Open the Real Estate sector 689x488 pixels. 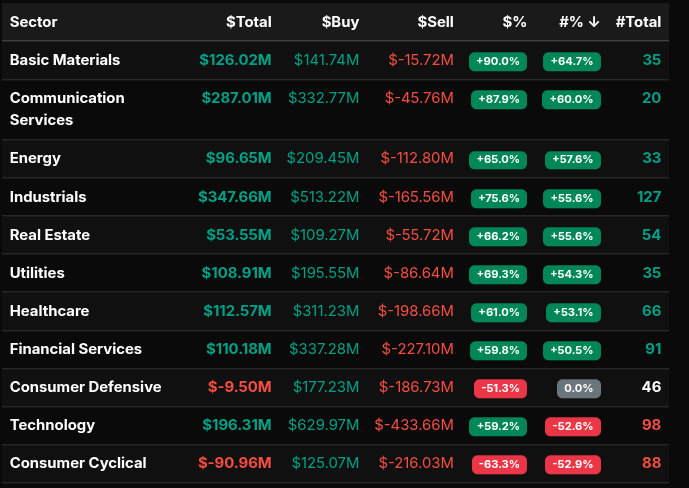click(x=50, y=235)
